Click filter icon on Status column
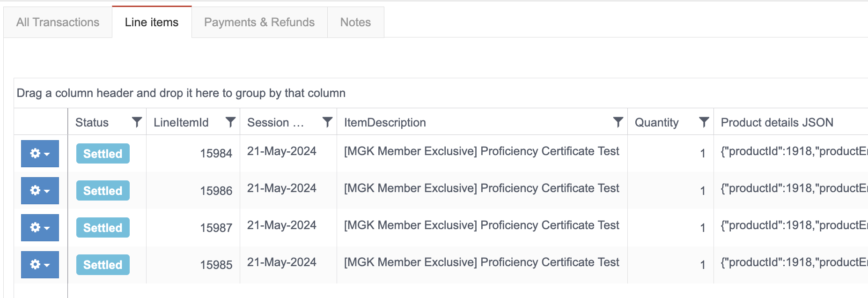 pos(137,122)
